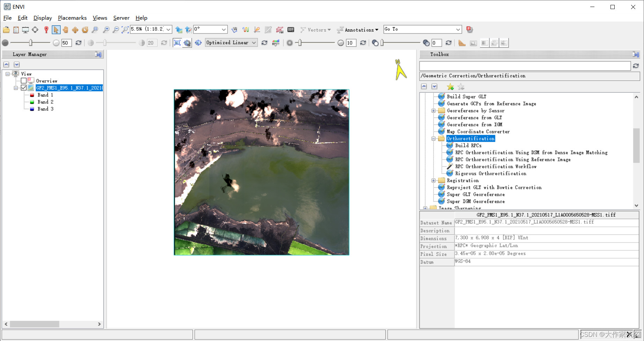644x341 pixels.
Task: Toggle the Portal view icon
Action: 473,43
